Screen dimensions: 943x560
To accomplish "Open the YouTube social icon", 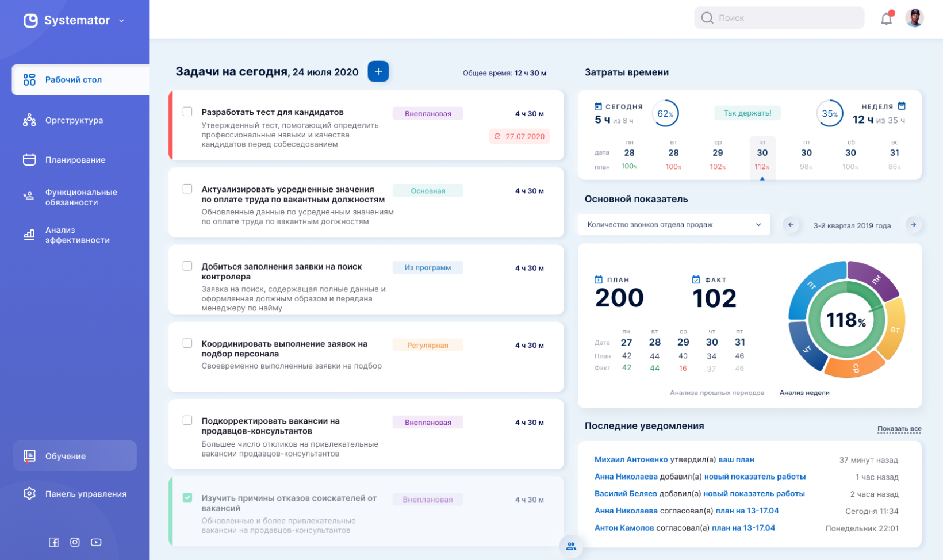I will (x=96, y=542).
